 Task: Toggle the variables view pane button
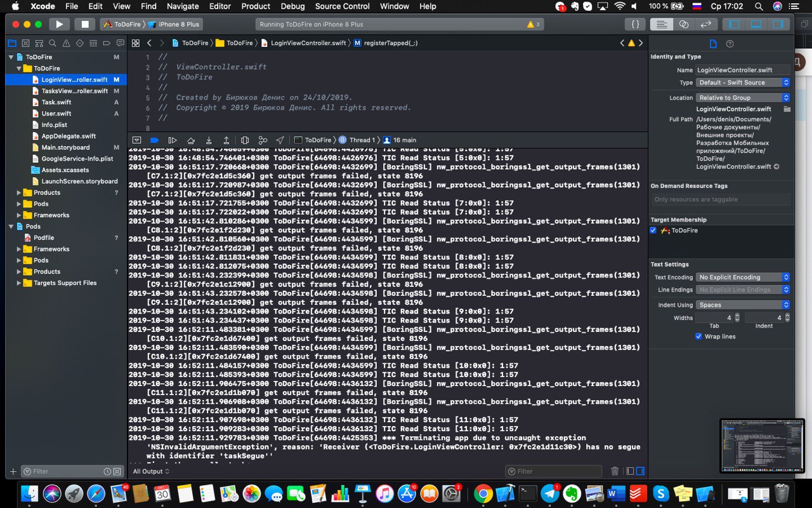click(x=630, y=471)
